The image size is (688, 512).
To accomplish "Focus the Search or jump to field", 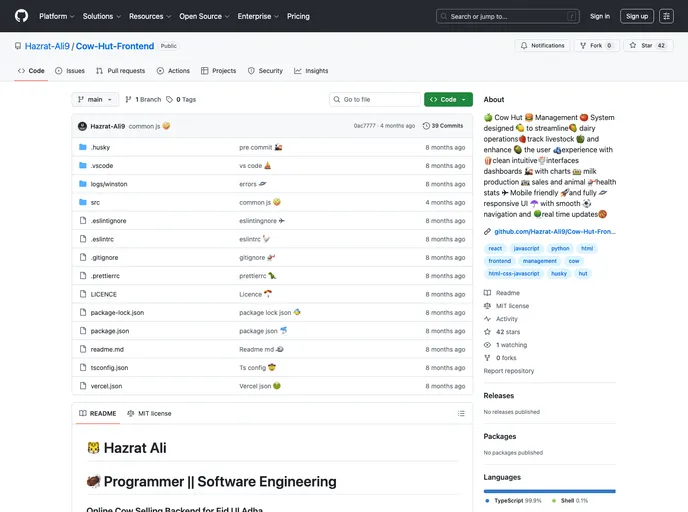I will [508, 16].
